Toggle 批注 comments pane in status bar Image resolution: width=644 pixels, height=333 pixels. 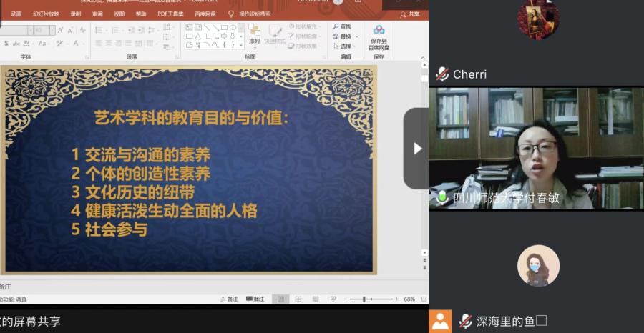click(255, 299)
